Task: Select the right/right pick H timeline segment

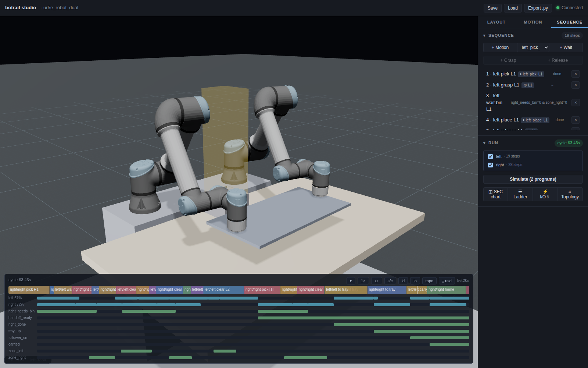Action: click(262, 290)
